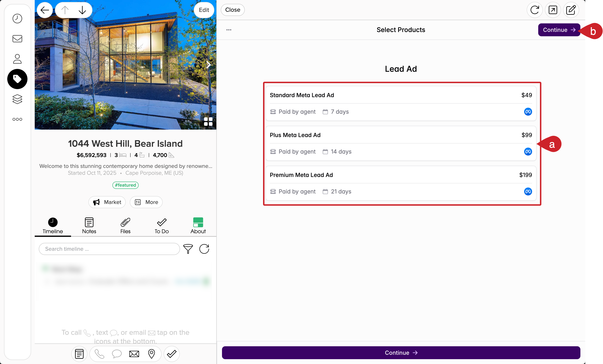Screen dimensions: 603x364
Task: Close the Select Products panel
Action: point(233,10)
